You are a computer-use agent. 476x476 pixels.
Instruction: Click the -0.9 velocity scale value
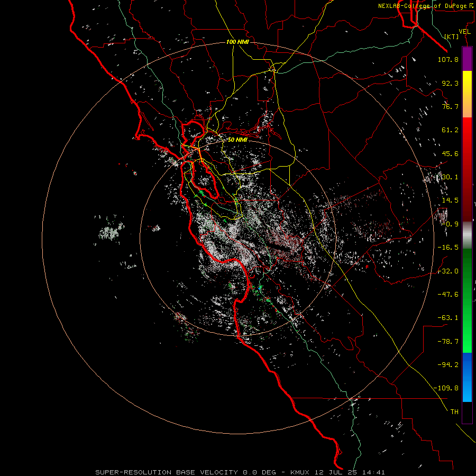(x=450, y=224)
